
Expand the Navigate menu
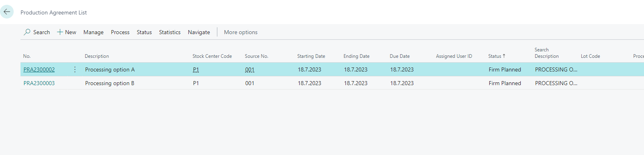point(199,32)
